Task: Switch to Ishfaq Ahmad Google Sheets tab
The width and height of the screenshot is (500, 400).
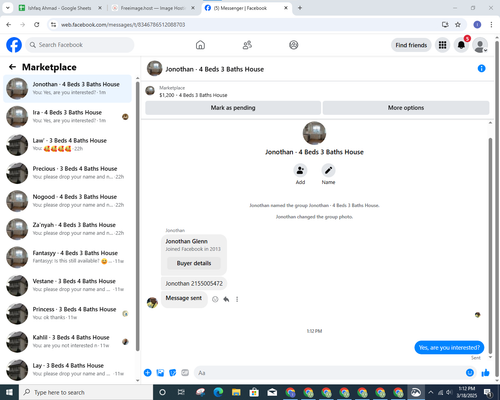Action: point(59,8)
